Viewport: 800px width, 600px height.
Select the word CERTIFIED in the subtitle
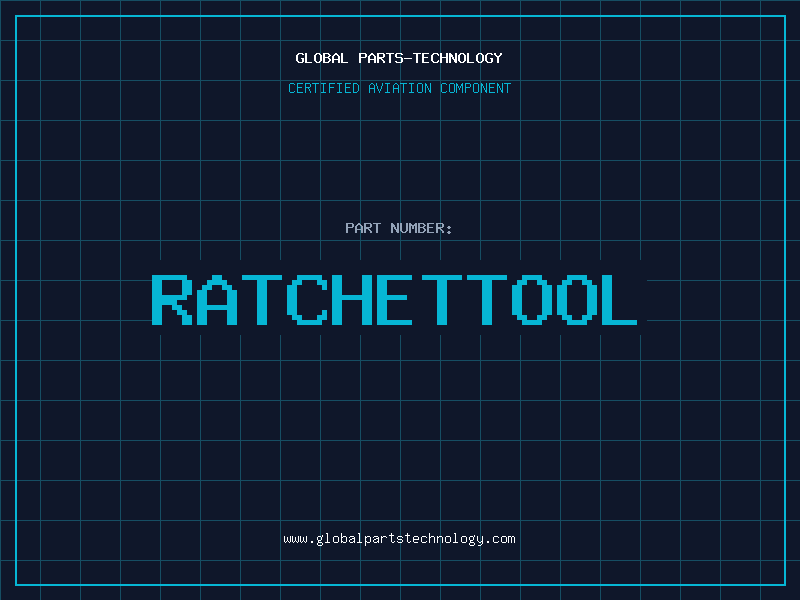[323, 88]
